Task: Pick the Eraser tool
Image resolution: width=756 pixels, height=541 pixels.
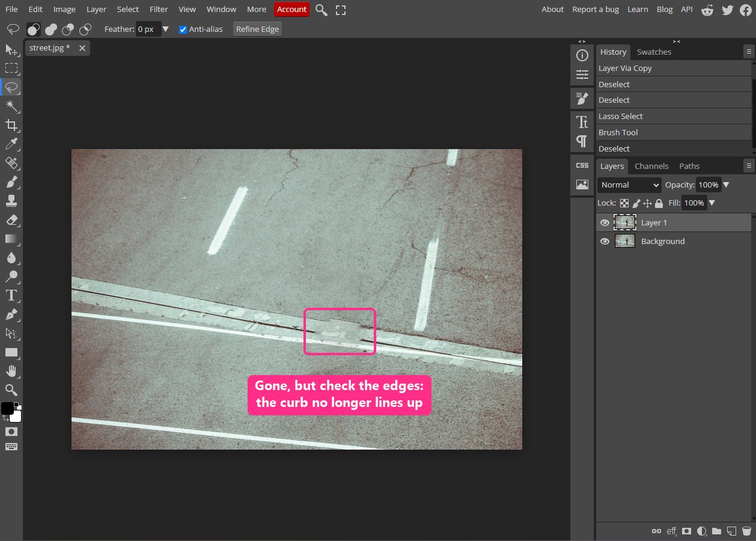Action: (11, 220)
